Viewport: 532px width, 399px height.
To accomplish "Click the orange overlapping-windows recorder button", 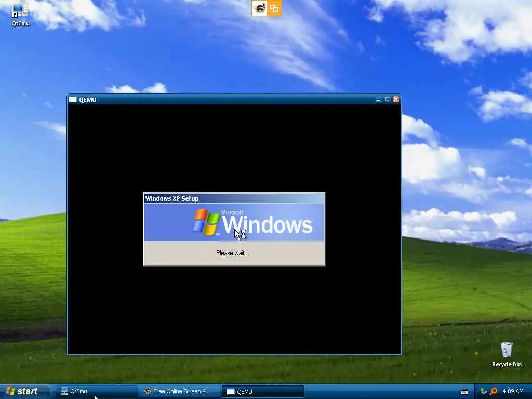I will (274, 8).
